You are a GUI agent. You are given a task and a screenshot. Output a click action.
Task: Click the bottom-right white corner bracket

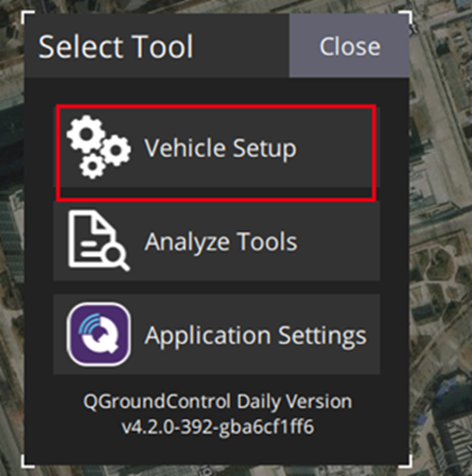click(x=406, y=461)
